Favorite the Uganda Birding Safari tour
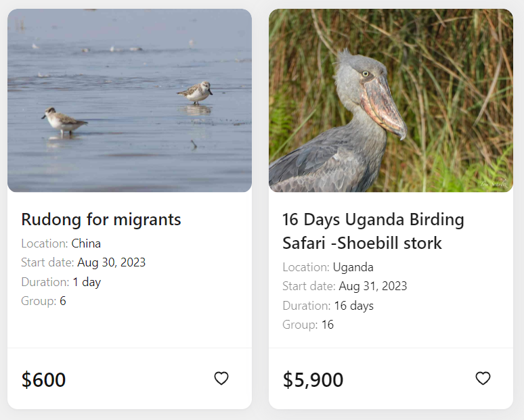 click(x=483, y=378)
